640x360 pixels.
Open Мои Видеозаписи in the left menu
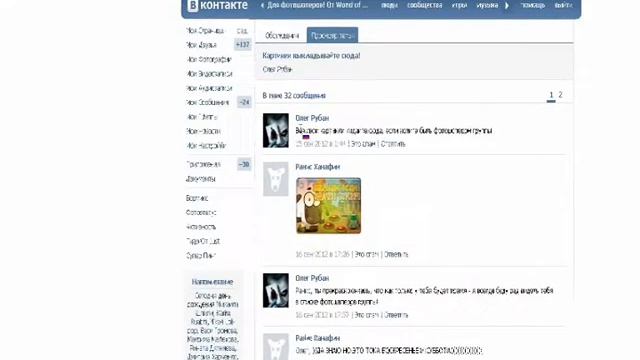click(x=209, y=74)
